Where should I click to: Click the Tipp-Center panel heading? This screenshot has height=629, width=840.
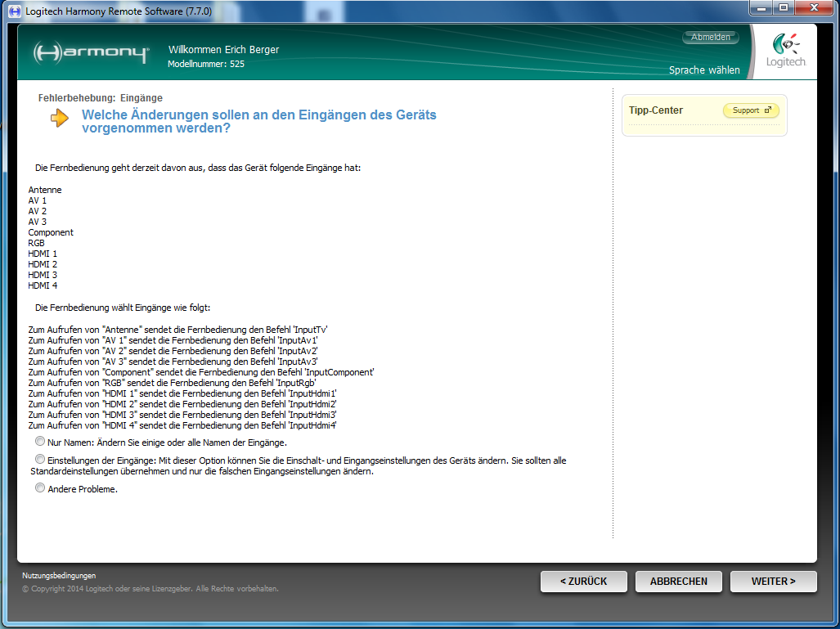[x=656, y=110]
